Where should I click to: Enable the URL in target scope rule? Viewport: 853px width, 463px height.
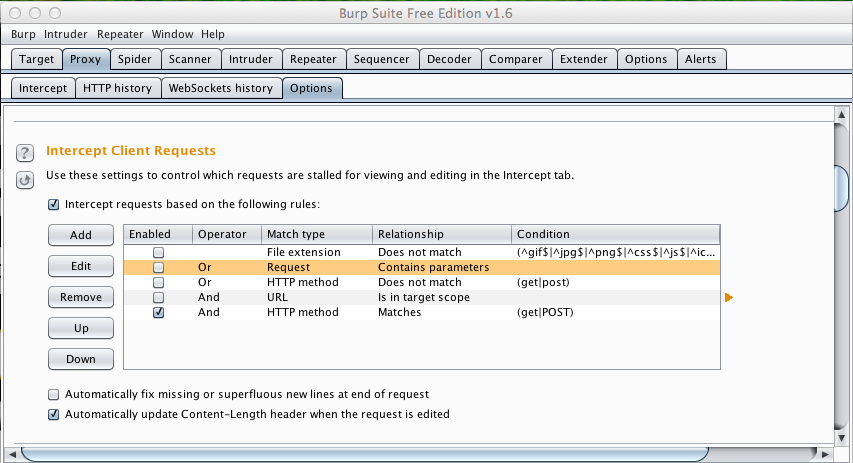click(158, 298)
